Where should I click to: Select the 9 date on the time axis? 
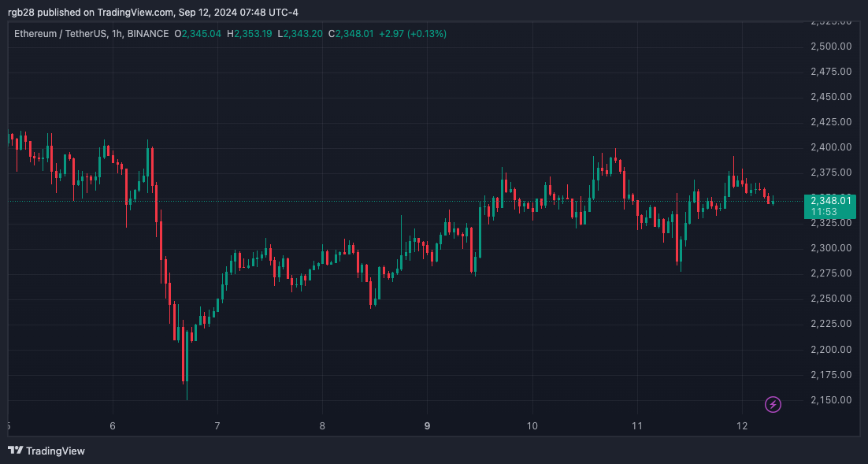427,425
